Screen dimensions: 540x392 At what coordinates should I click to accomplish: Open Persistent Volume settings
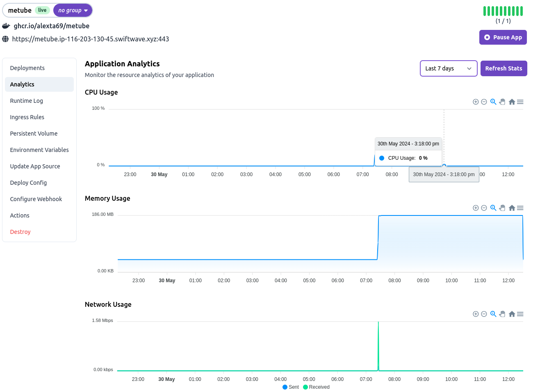pyautogui.click(x=39, y=134)
